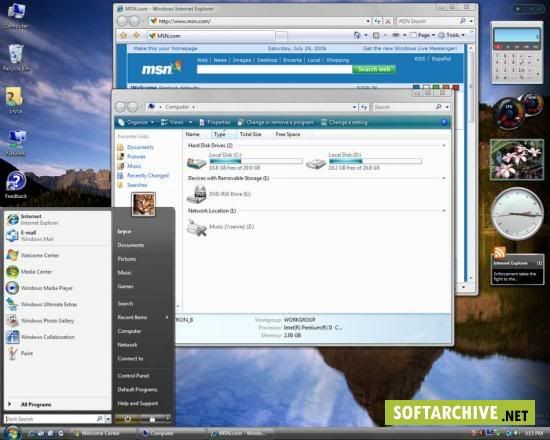Open the Views dropdown arrow
Image resolution: width=550 pixels, height=440 pixels.
tap(190, 122)
